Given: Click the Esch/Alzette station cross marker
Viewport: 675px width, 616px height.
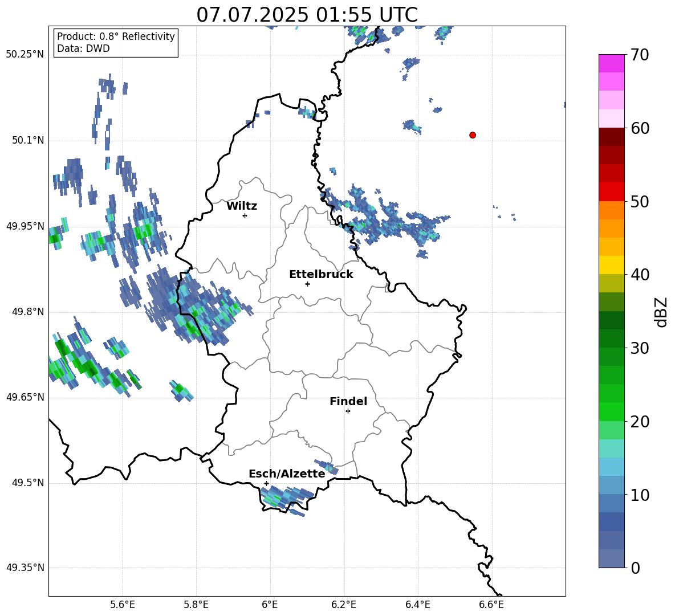Looking at the screenshot, I should tap(266, 483).
